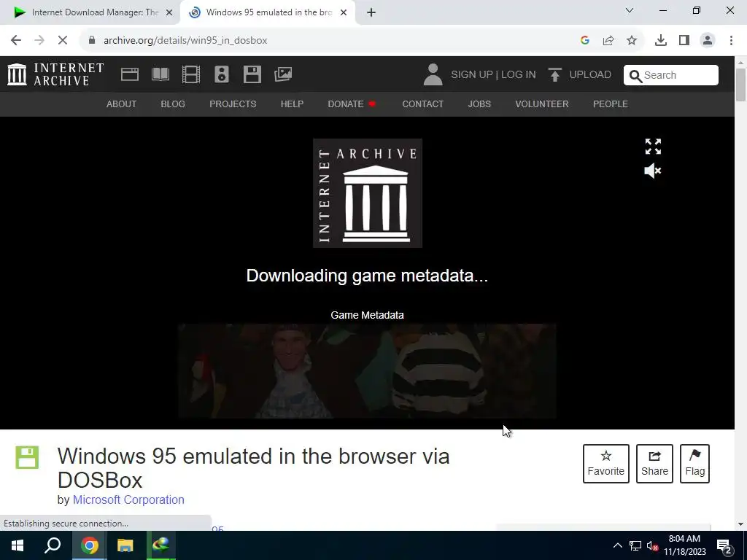Bookmark this page with the star

point(632,40)
